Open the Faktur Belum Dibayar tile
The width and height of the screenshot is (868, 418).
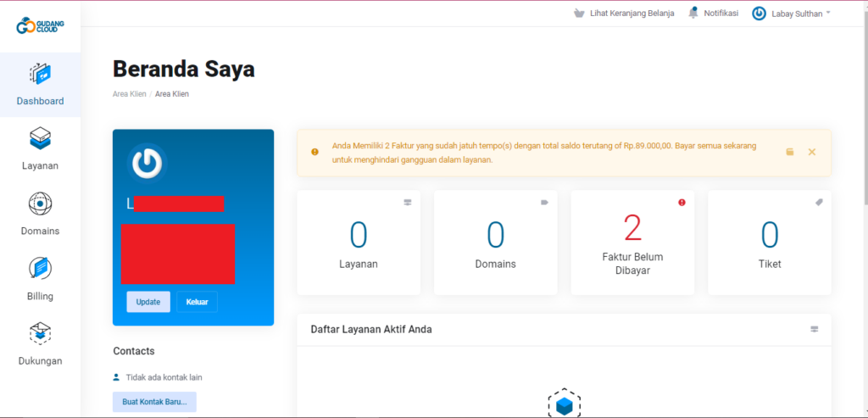632,242
